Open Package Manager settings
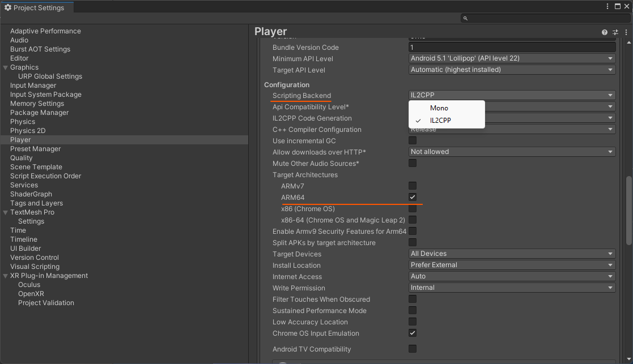 (x=39, y=113)
